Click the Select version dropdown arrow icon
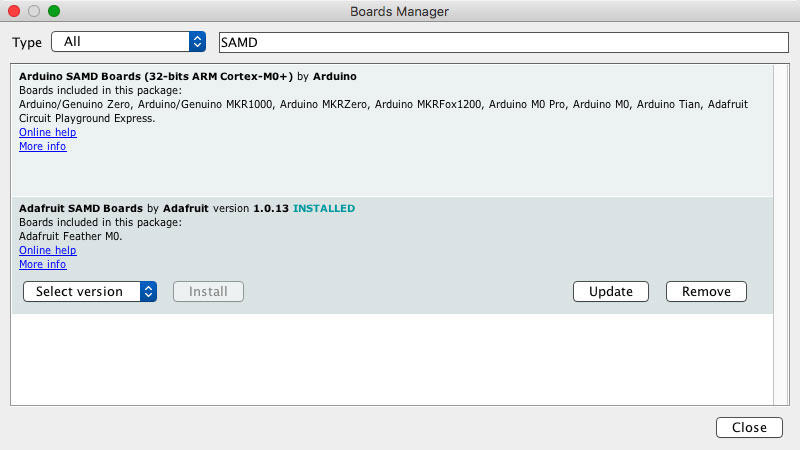Screen dimensions: 800x450 pyautogui.click(x=148, y=292)
